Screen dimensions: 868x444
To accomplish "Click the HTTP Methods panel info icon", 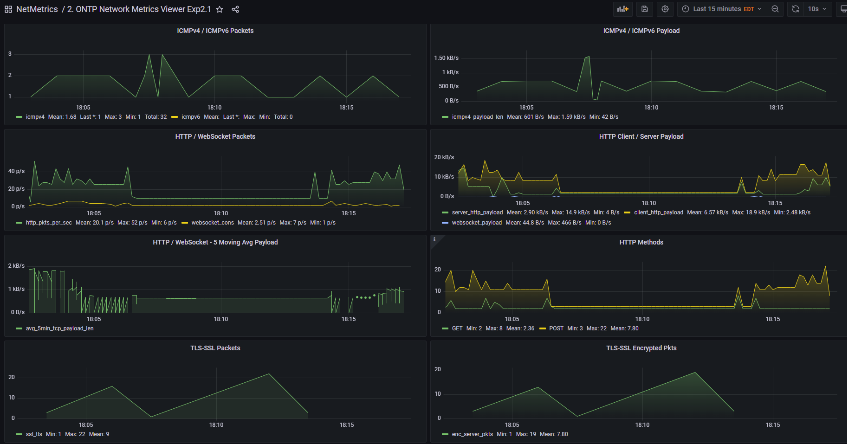I will point(434,239).
